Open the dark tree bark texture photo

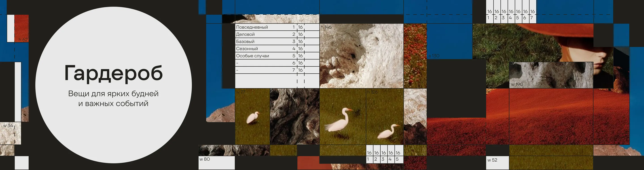point(294,117)
